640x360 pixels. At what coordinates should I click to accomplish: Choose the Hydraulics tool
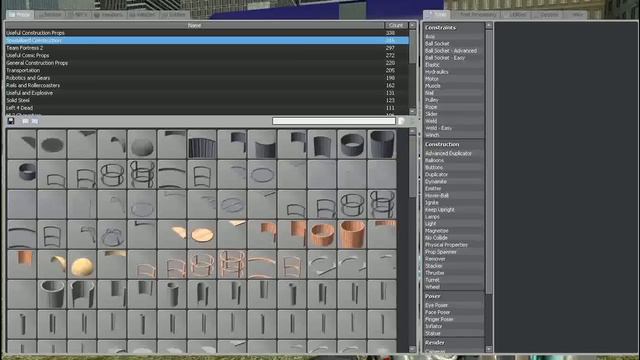[x=453, y=72]
